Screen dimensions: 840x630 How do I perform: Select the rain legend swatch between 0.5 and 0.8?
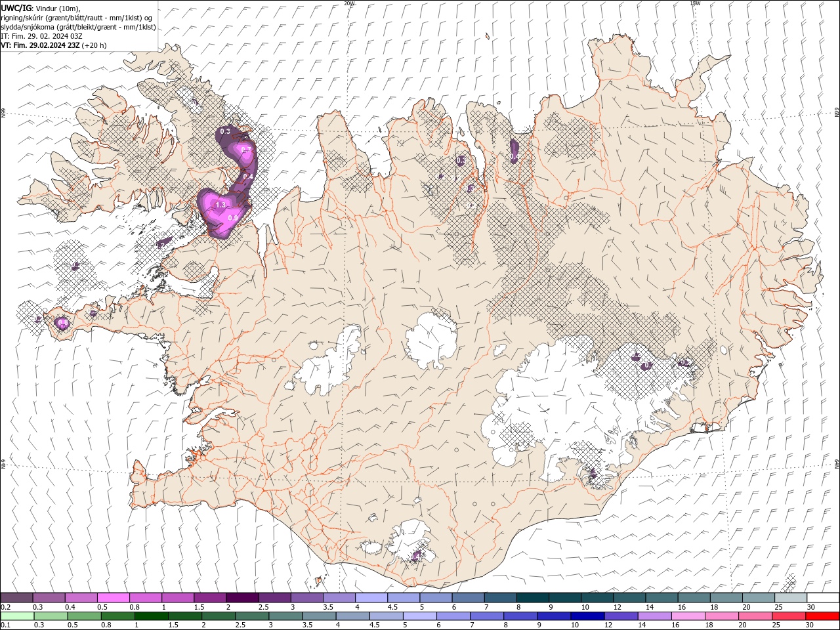pyautogui.click(x=84, y=616)
